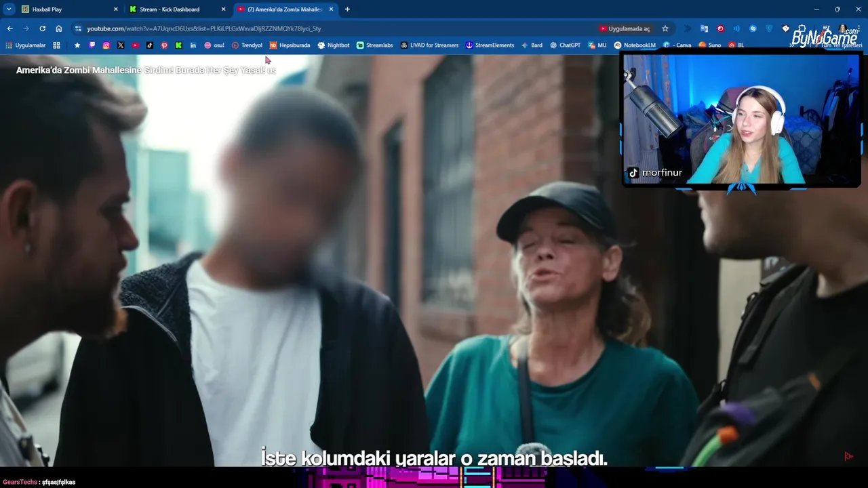Click the Uygulamada aç button

pyautogui.click(x=625, y=28)
